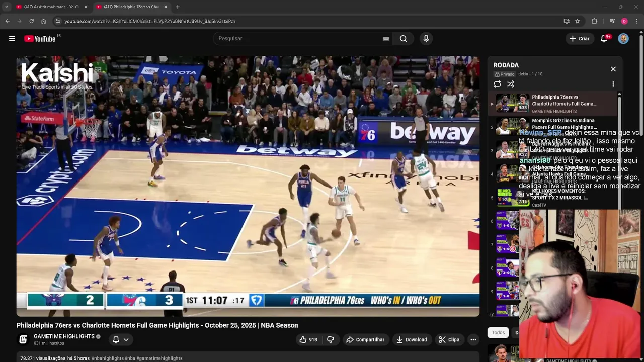Screen dimensions: 644x362
Task: Click the Compartilhar share button
Action: point(365,340)
